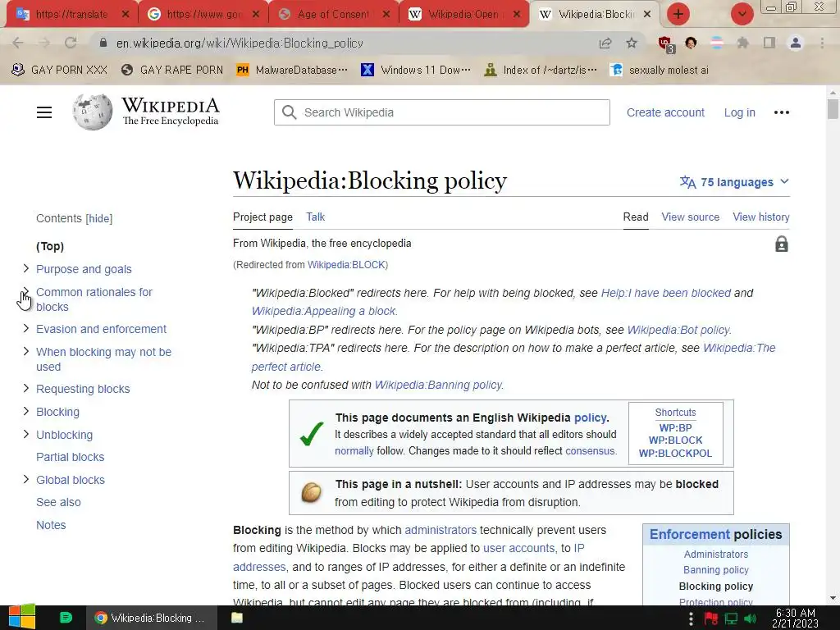
Task: Open the Windows 11 Dow… bookmark
Action: click(416, 70)
